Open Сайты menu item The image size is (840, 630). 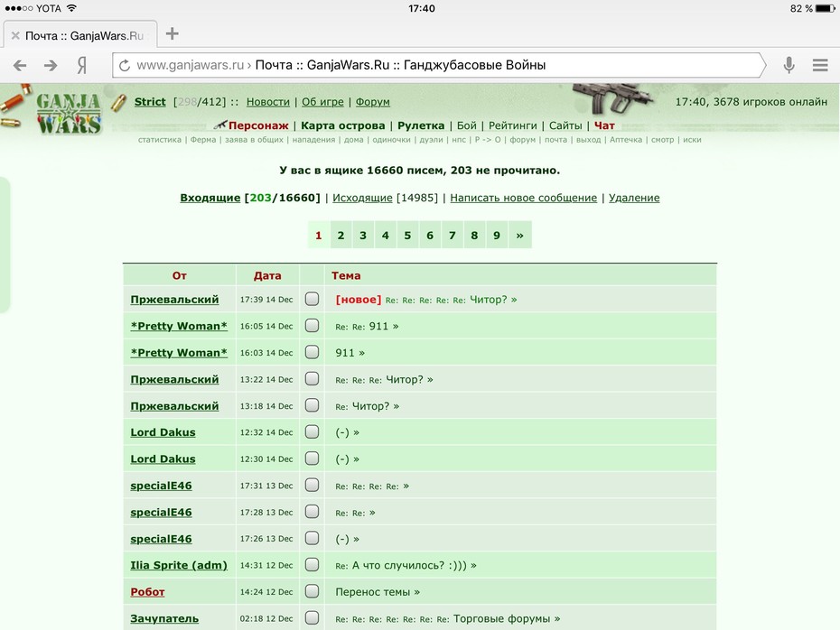pos(565,125)
